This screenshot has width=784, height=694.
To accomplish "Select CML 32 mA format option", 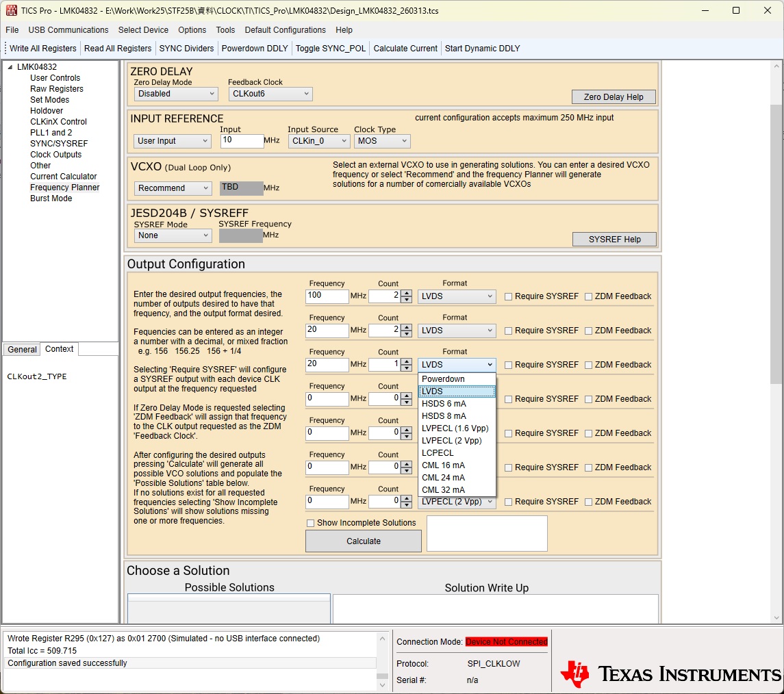I will tap(457, 489).
